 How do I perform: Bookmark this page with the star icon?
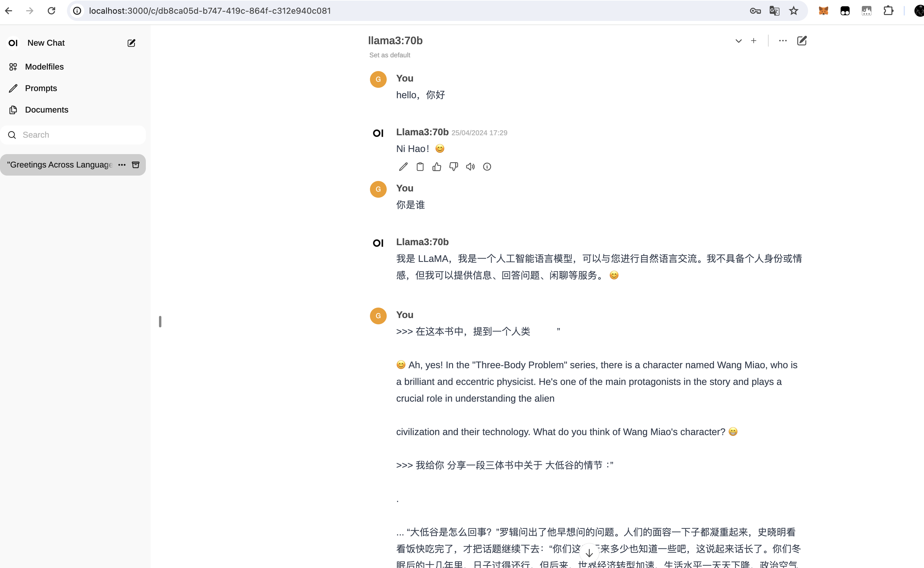point(793,11)
